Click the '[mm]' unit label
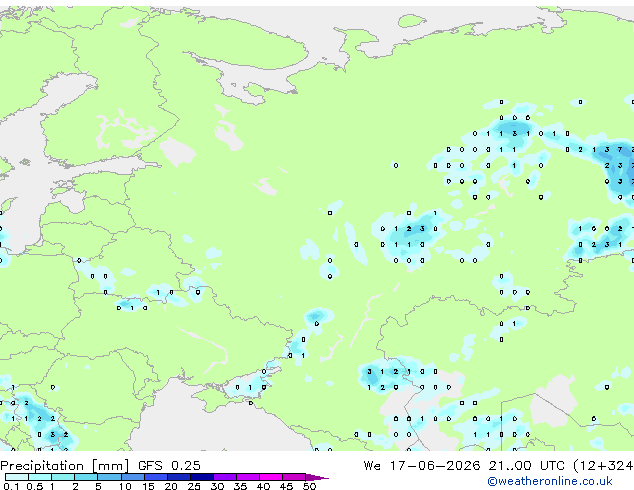Image resolution: width=634 pixels, height=490 pixels. coord(110,466)
